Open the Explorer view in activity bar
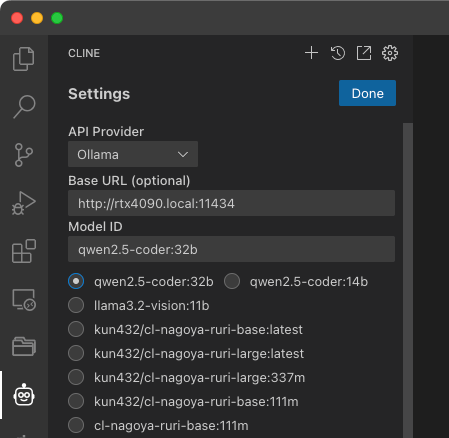 tap(24, 59)
